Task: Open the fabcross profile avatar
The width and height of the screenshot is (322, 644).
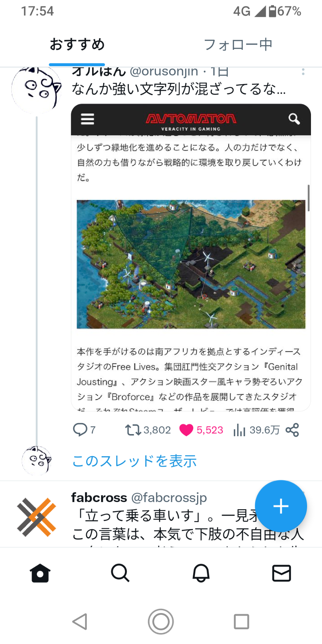Action: coord(36,517)
